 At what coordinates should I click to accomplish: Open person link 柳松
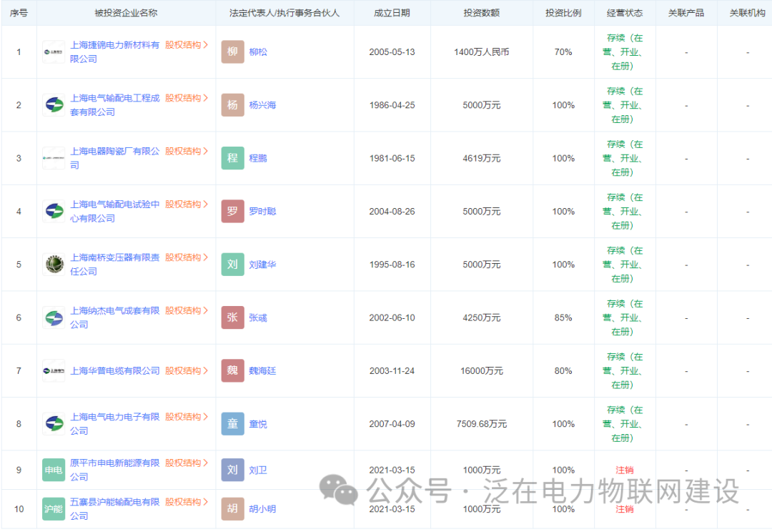(258, 51)
